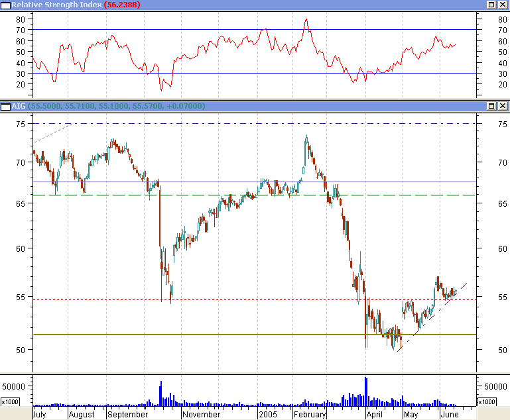Select the green dashed line at 66
This screenshot has width=510, height=420.
click(255, 195)
